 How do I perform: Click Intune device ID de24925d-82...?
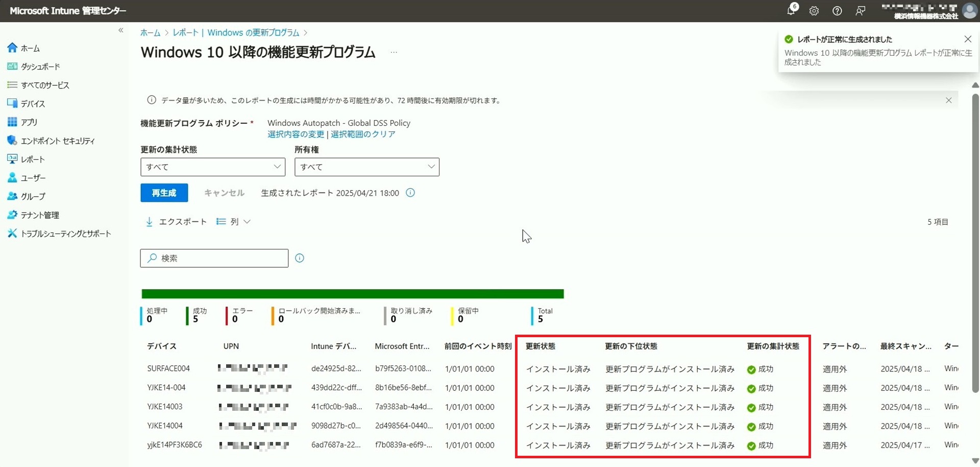pos(336,369)
